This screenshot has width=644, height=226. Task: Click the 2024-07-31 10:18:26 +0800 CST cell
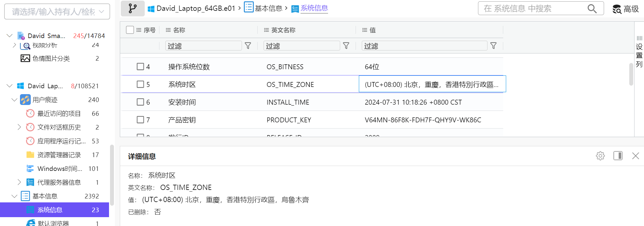click(413, 102)
